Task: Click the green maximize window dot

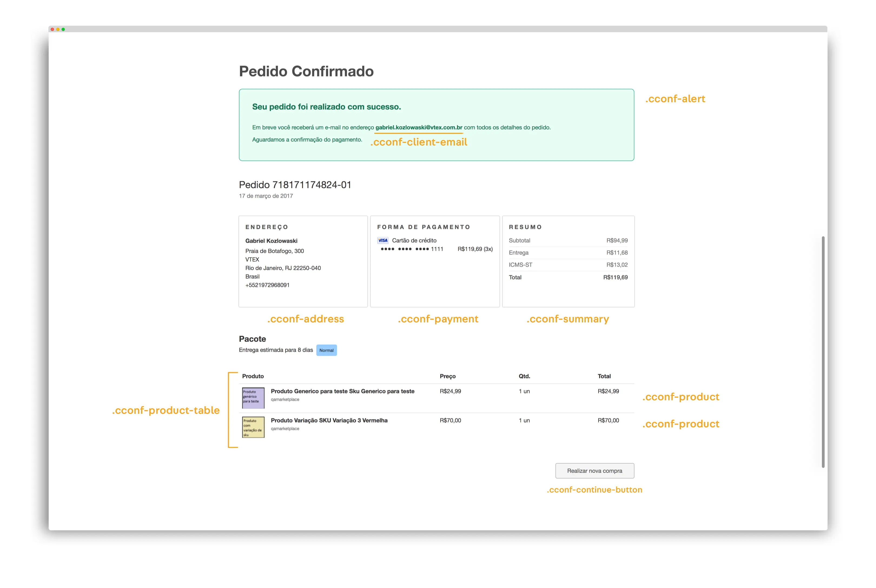Action: 63,29
